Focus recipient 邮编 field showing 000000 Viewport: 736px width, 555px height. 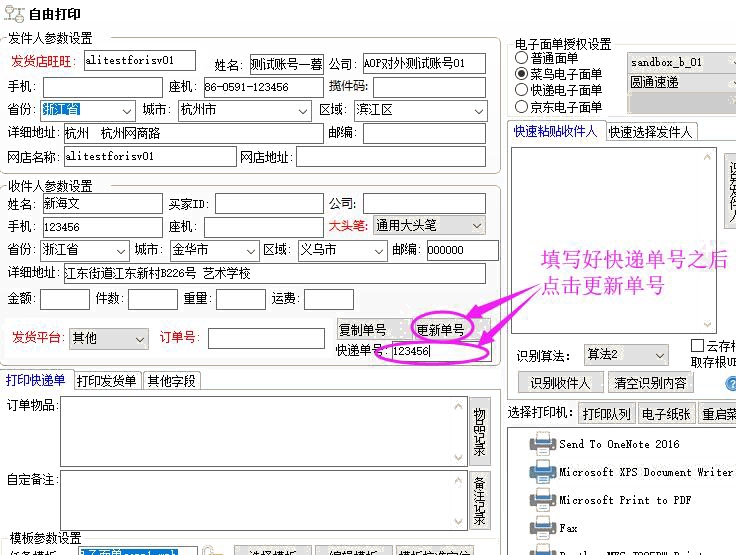[462, 250]
